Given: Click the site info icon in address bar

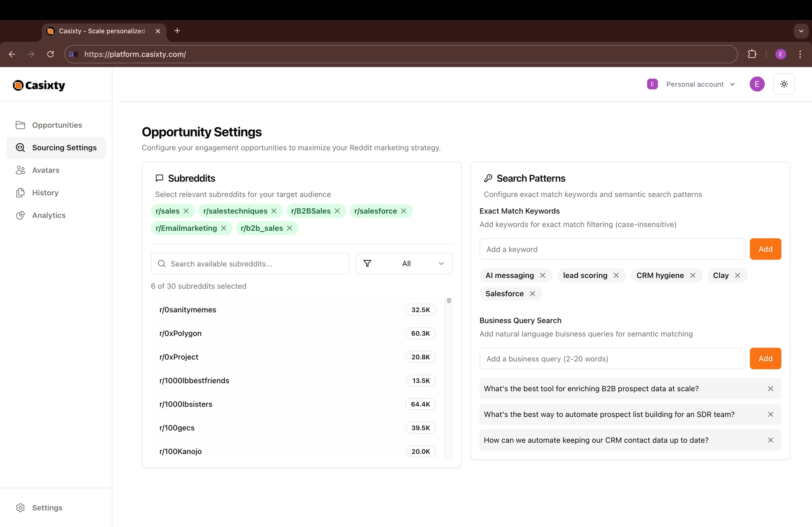Looking at the screenshot, I should 74,54.
